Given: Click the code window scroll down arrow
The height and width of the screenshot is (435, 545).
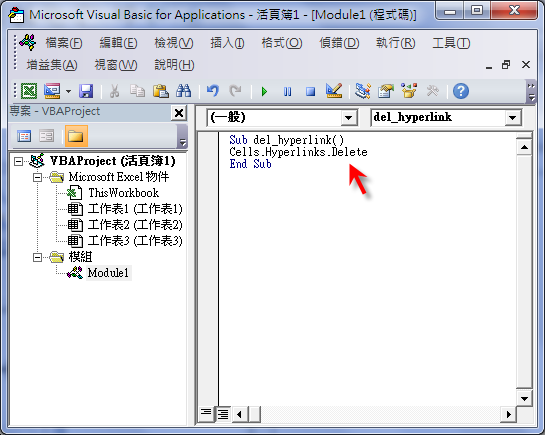Looking at the screenshot, I should tap(524, 398).
